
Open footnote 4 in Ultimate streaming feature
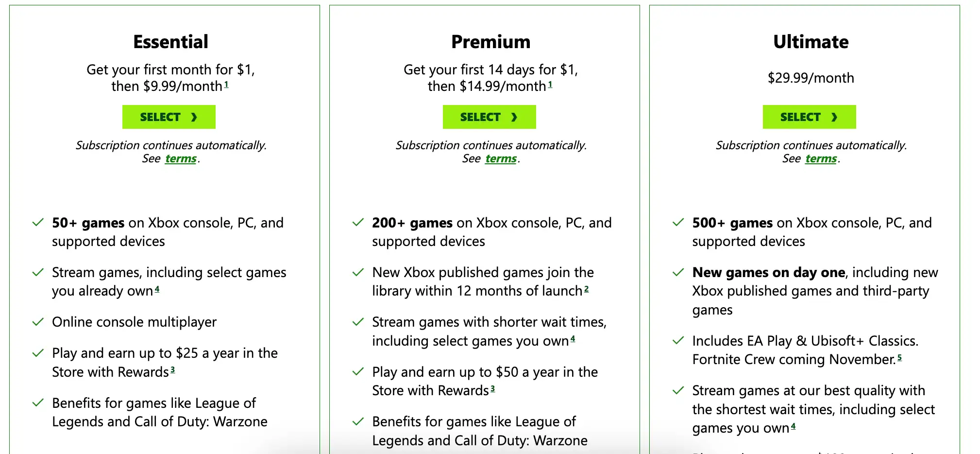click(x=793, y=426)
